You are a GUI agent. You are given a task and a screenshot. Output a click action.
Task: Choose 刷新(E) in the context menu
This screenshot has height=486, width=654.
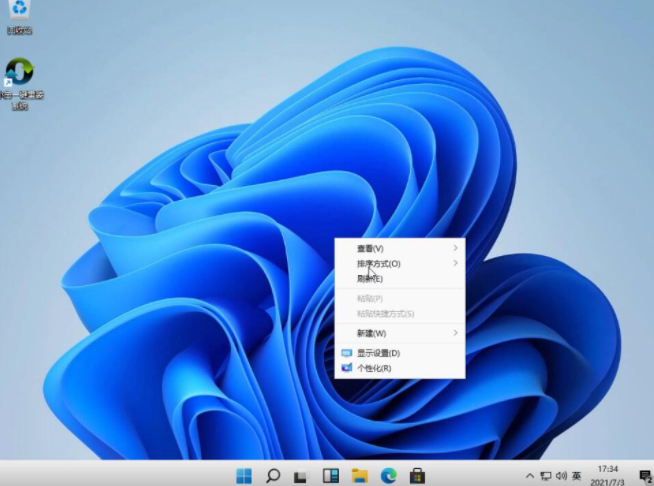click(400, 279)
